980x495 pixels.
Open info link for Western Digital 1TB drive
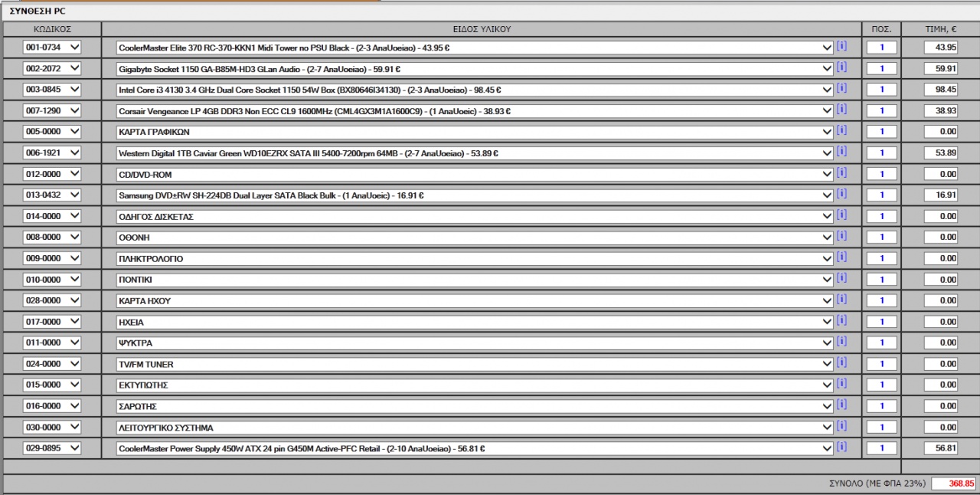[841, 152]
